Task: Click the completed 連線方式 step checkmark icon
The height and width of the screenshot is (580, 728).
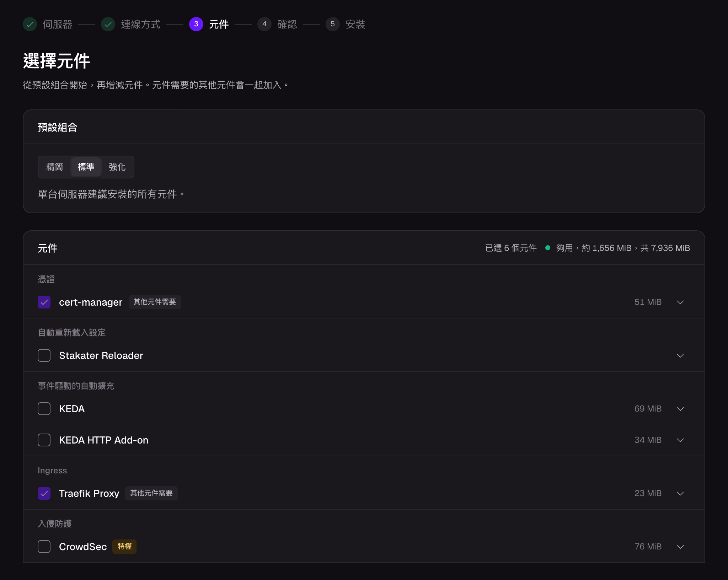Action: tap(108, 24)
